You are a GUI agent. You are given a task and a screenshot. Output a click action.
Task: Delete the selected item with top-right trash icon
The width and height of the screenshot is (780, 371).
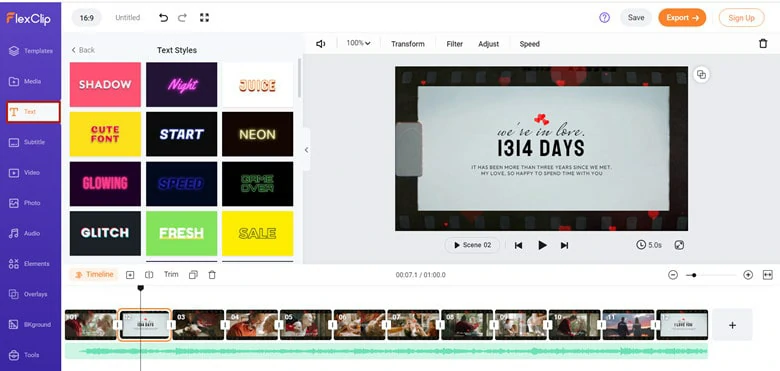click(763, 44)
